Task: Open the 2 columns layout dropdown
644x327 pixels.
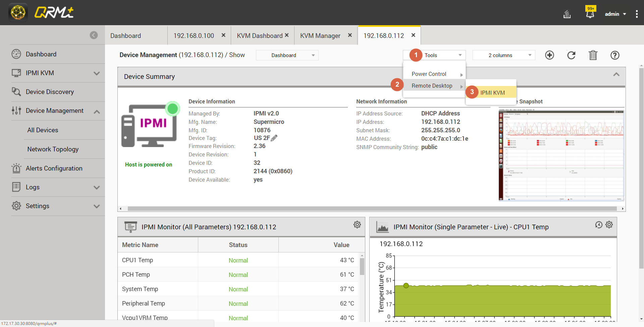Action: [x=503, y=55]
